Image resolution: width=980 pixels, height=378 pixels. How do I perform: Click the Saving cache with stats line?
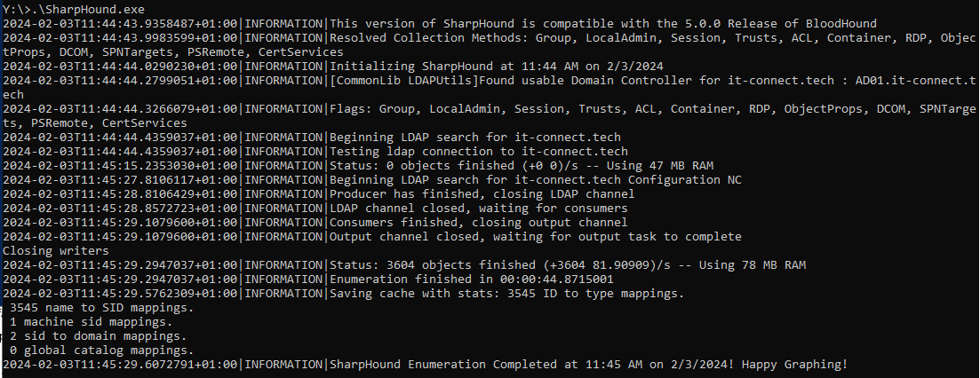506,294
